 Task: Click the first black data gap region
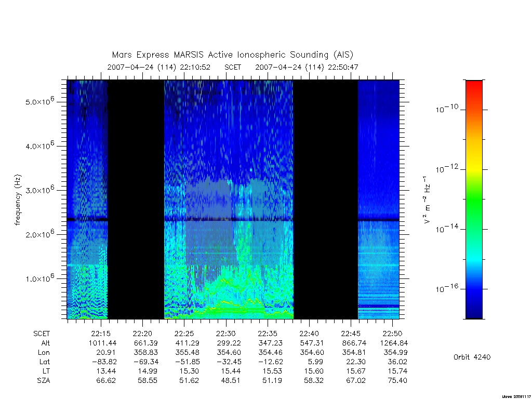pos(136,199)
